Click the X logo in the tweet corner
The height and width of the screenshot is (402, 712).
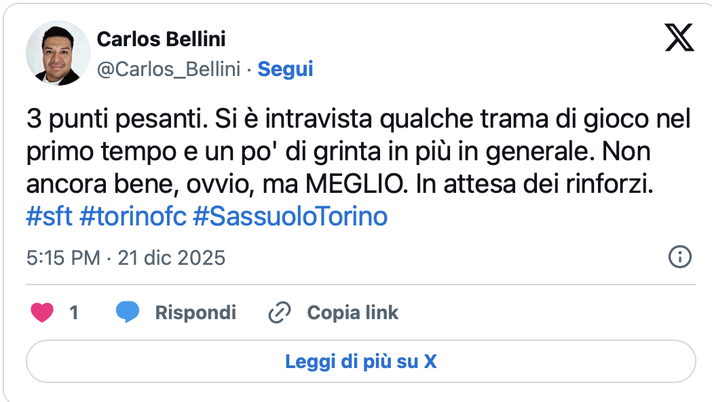pos(679,38)
